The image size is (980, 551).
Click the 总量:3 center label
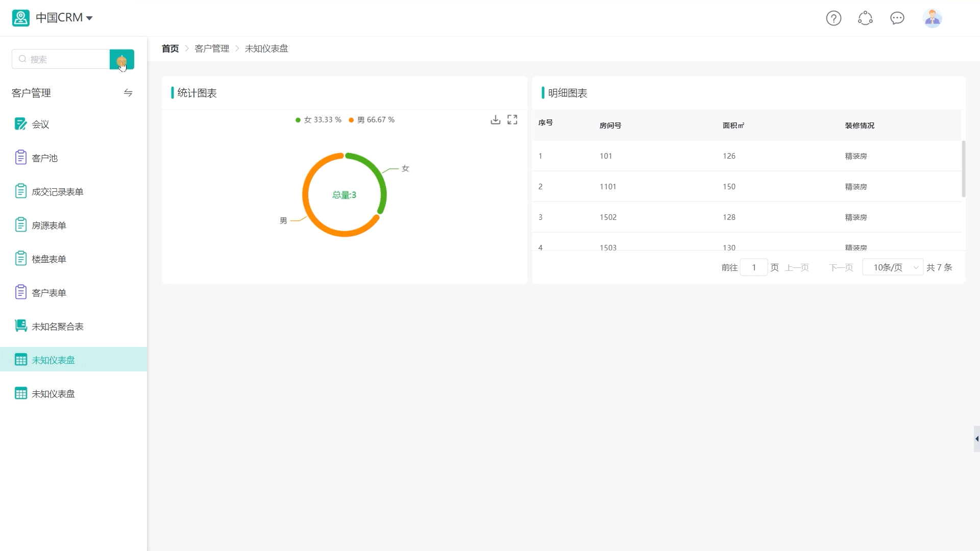coord(345,195)
